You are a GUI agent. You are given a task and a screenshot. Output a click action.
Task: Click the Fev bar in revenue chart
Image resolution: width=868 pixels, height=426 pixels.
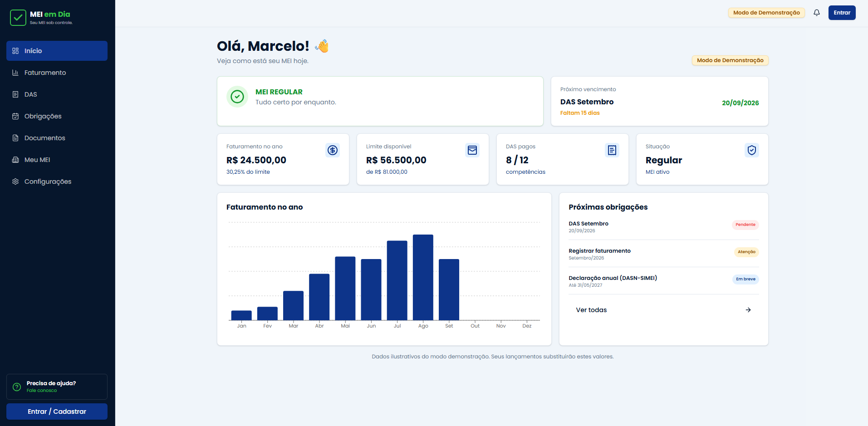tap(267, 313)
